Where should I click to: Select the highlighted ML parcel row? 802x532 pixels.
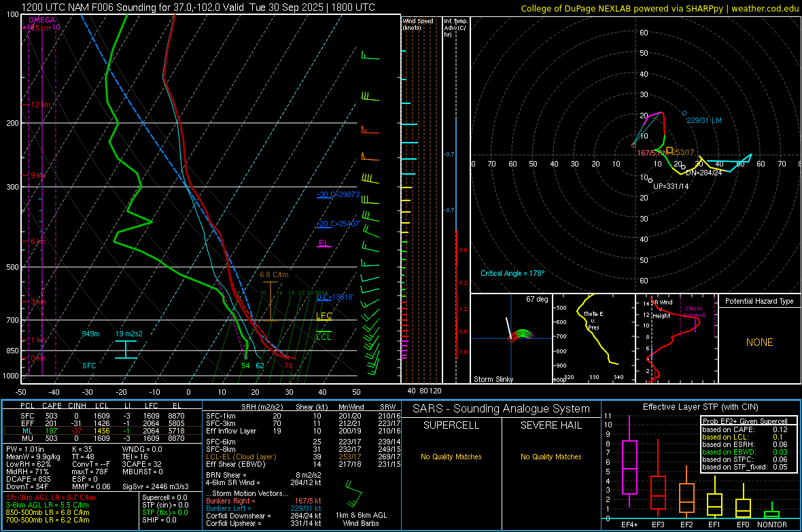coord(102,431)
